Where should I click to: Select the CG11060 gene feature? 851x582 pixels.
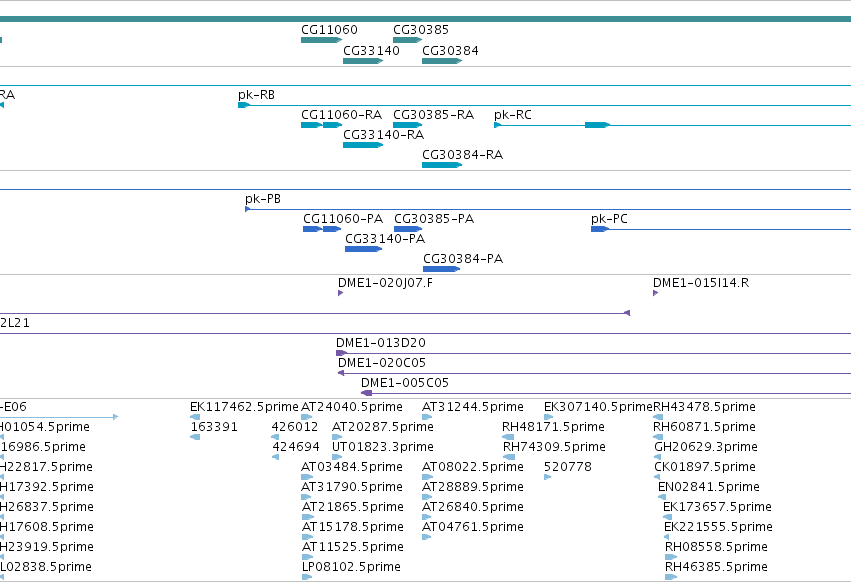coord(321,40)
